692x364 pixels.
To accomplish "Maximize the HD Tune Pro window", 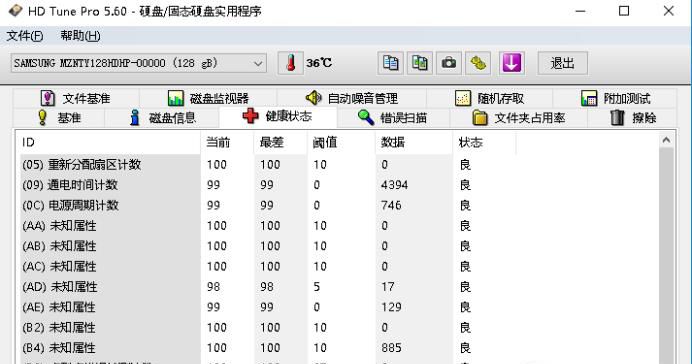I will (x=624, y=11).
